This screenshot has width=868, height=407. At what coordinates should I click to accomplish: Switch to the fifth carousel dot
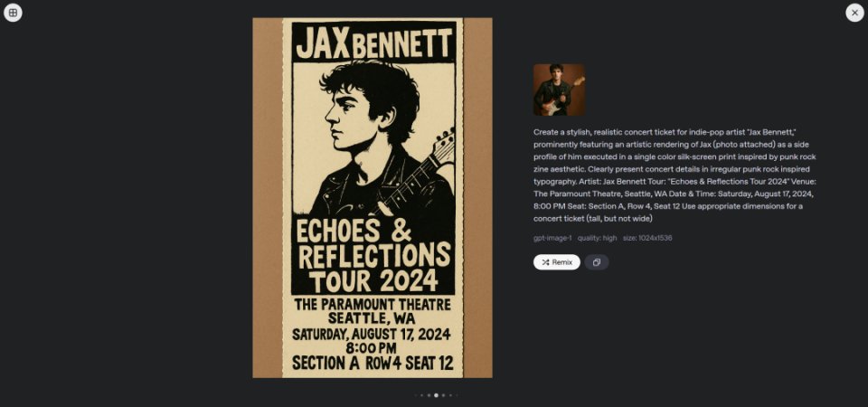click(443, 395)
